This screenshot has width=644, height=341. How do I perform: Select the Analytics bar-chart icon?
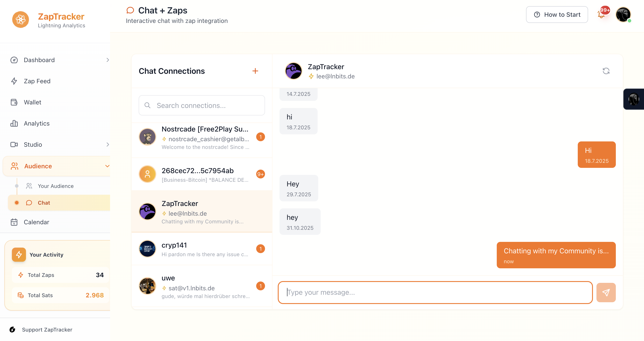click(14, 123)
